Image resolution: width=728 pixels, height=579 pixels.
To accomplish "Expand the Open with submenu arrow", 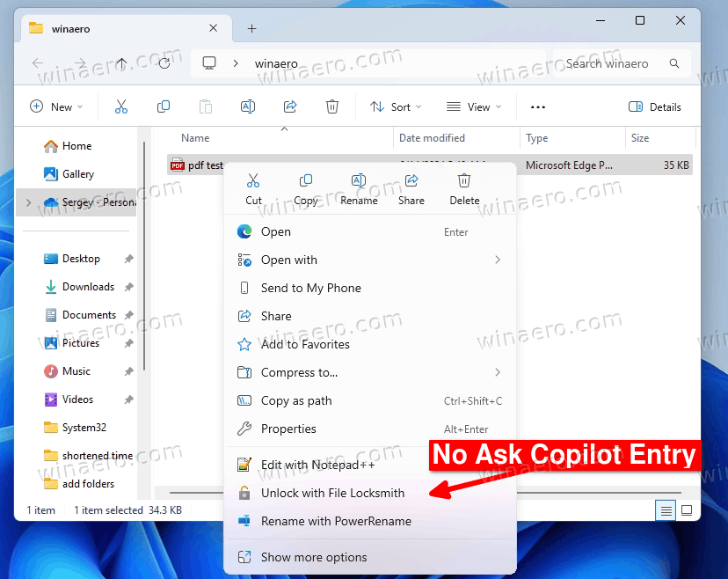I will point(498,260).
